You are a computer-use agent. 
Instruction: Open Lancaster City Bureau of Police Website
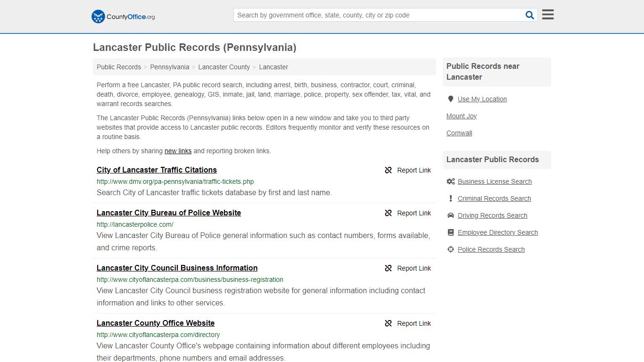pyautogui.click(x=169, y=213)
